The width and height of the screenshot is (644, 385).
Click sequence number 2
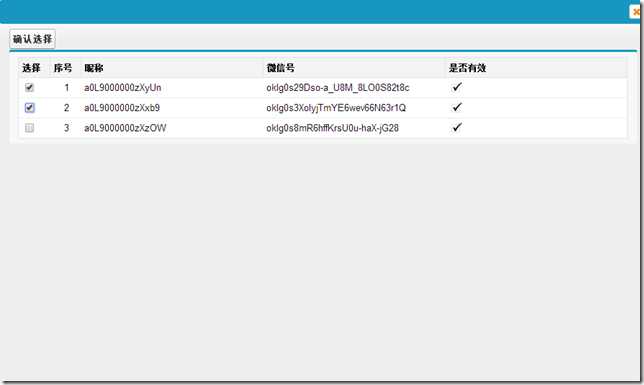pos(67,108)
